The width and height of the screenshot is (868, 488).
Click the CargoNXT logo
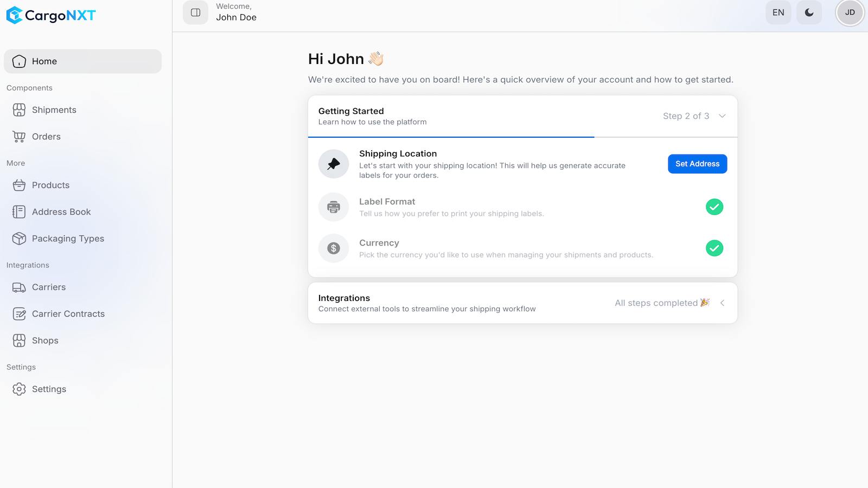[x=51, y=15]
